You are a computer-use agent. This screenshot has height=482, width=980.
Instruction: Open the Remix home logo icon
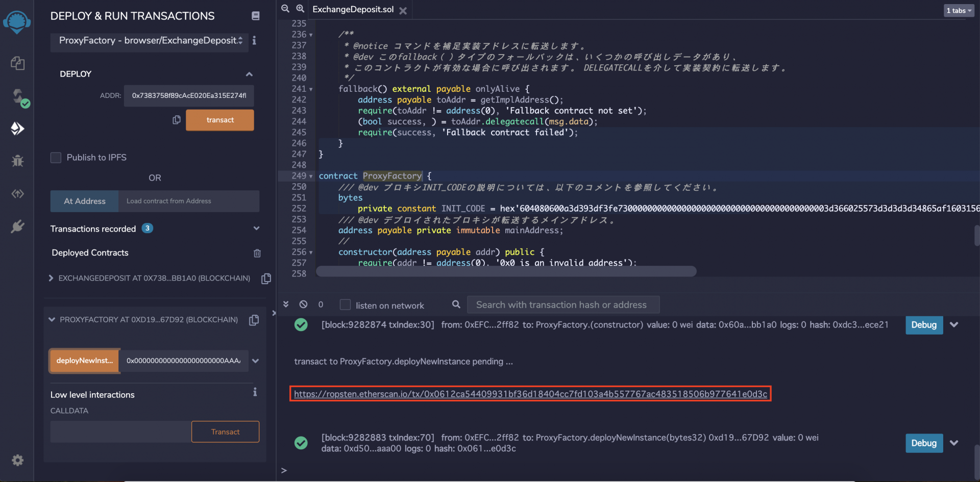point(17,22)
